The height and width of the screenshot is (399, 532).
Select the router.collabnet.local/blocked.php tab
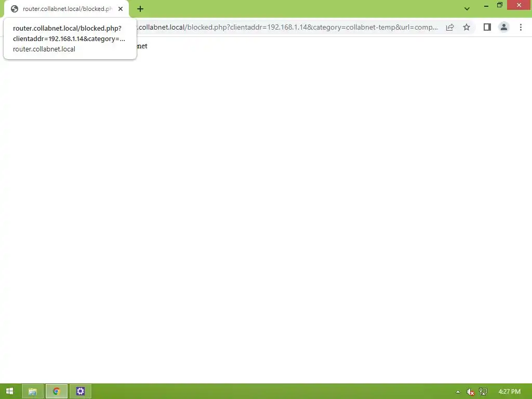pyautogui.click(x=66, y=9)
